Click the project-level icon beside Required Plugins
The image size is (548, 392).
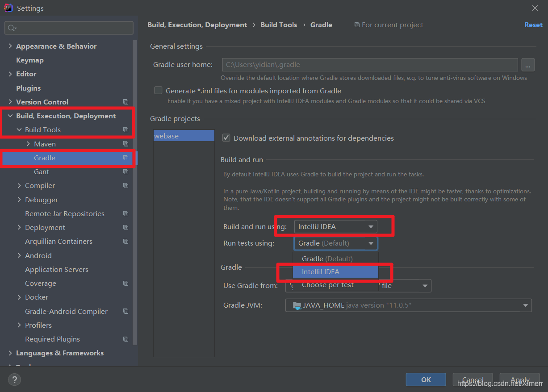click(125, 339)
